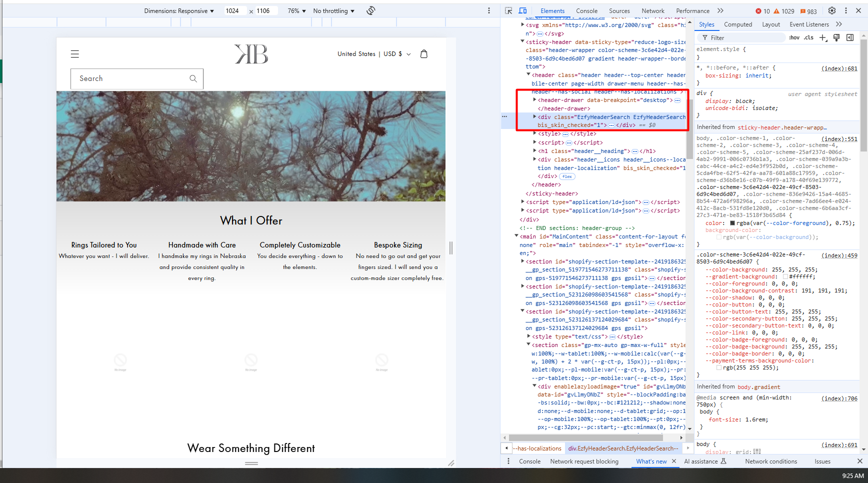The height and width of the screenshot is (483, 868).
Task: Open the AI assistance drawer tab
Action: [705, 461]
